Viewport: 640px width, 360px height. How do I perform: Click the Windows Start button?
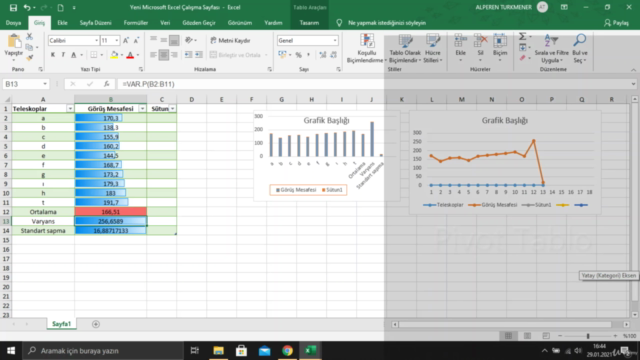click(11, 351)
